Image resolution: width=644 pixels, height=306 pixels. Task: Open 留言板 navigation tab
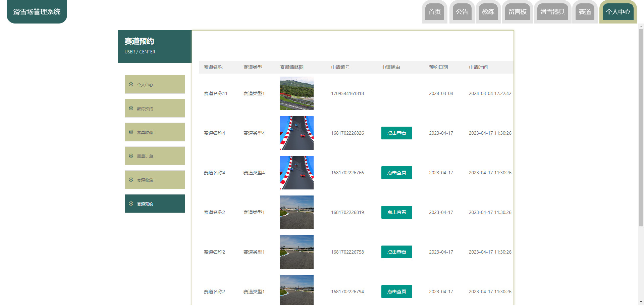coord(517,12)
